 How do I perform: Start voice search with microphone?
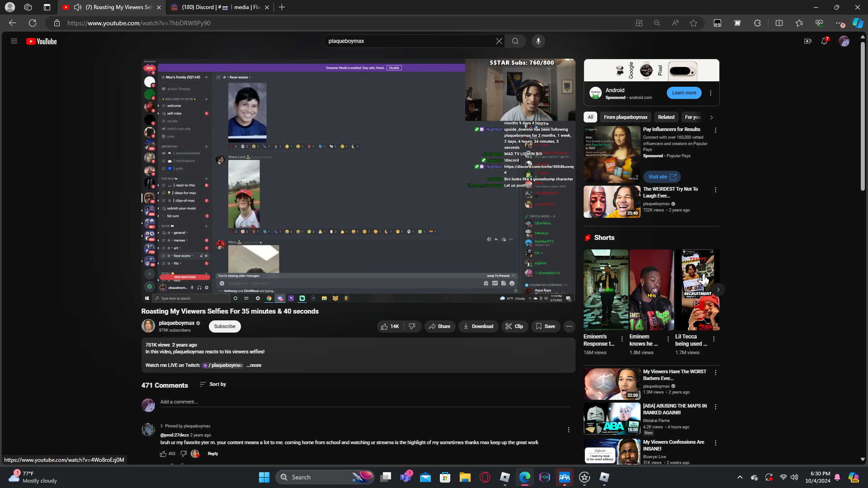[x=538, y=41]
